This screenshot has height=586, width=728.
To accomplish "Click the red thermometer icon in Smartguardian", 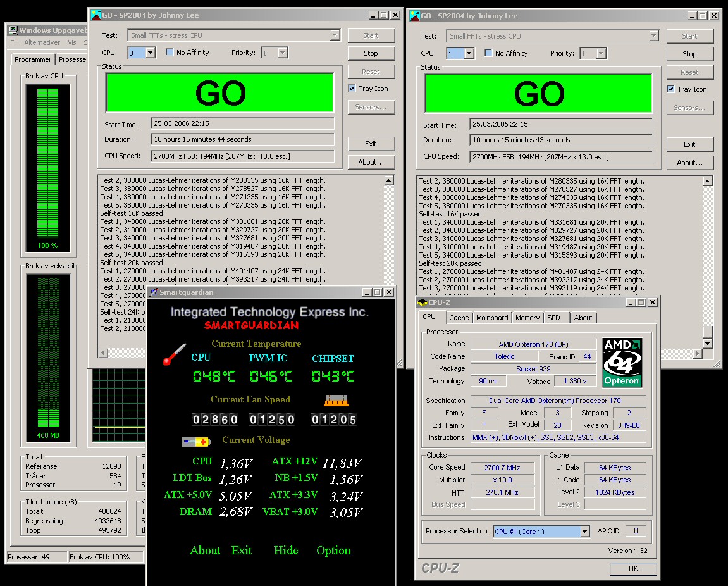I will [x=175, y=354].
